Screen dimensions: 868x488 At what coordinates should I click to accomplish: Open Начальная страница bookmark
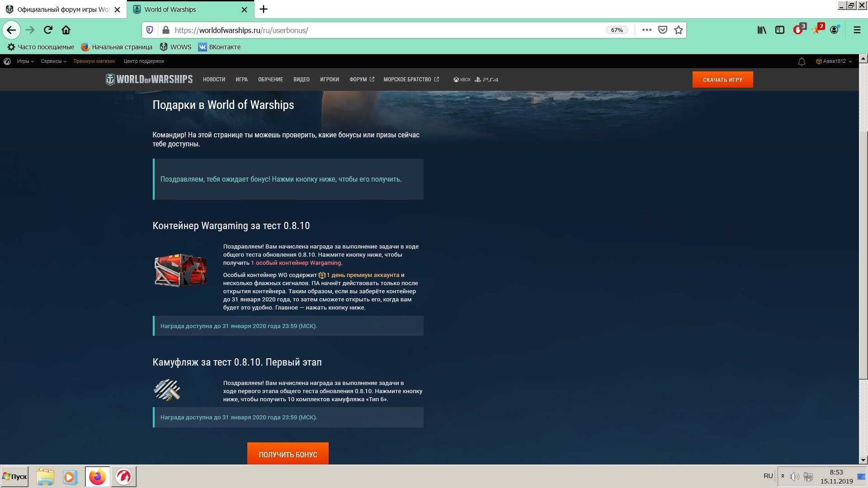coord(117,47)
